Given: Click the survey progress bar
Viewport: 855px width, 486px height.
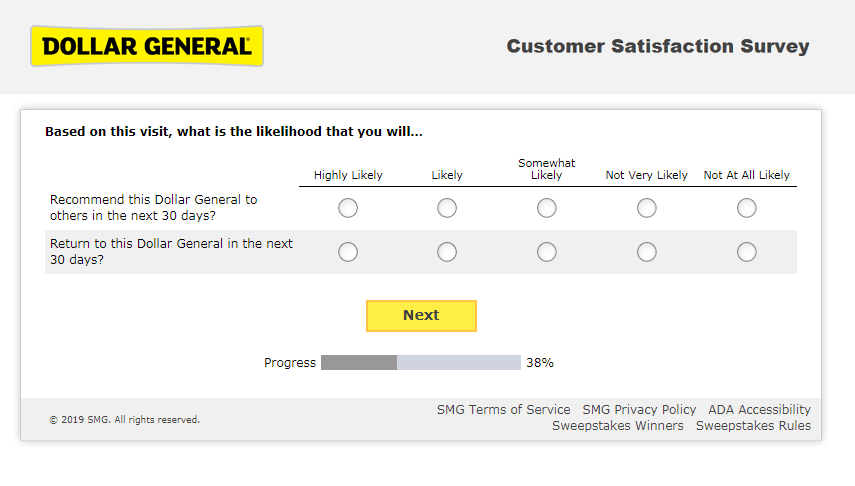Looking at the screenshot, I should point(420,363).
